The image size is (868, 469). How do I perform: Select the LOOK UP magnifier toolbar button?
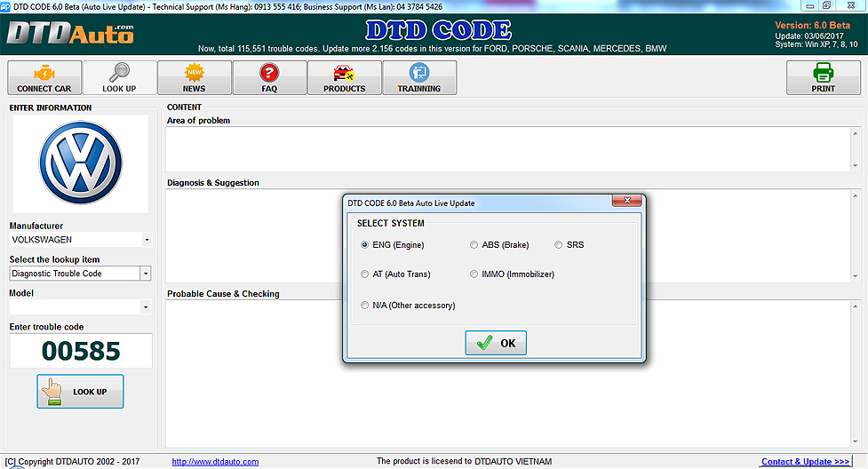(119, 77)
